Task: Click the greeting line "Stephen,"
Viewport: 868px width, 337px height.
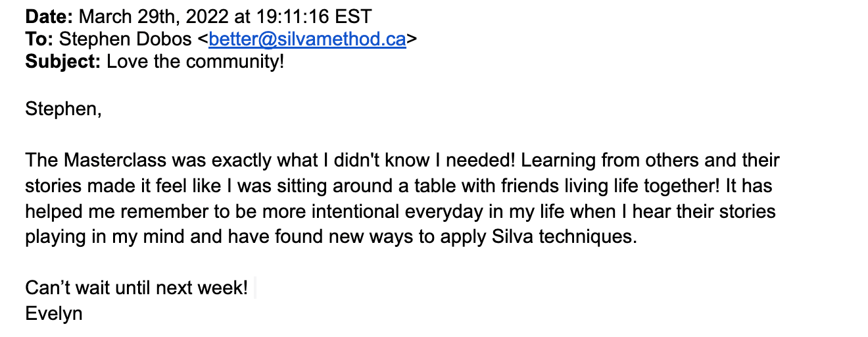Action: [x=64, y=109]
